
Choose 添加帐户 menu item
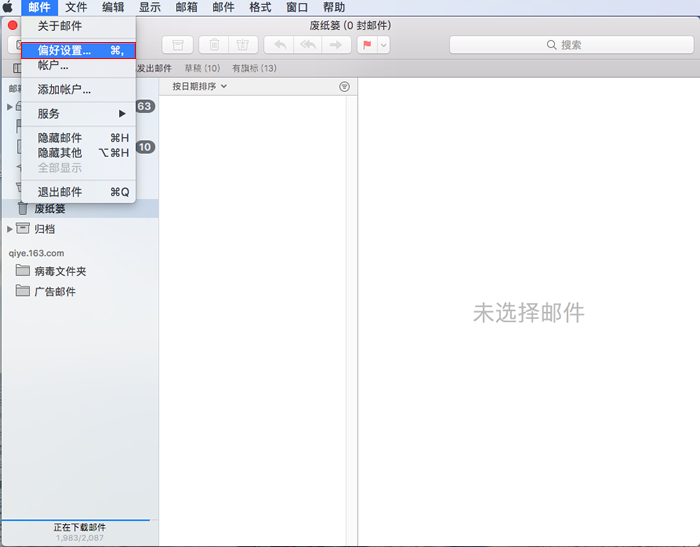point(64,90)
